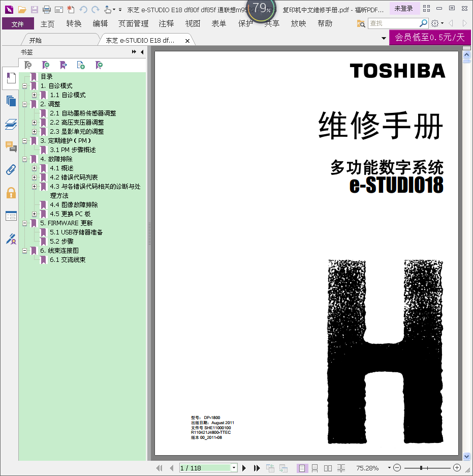Click the 查找 search field
Viewport: 473px width, 476px height.
coord(394,23)
